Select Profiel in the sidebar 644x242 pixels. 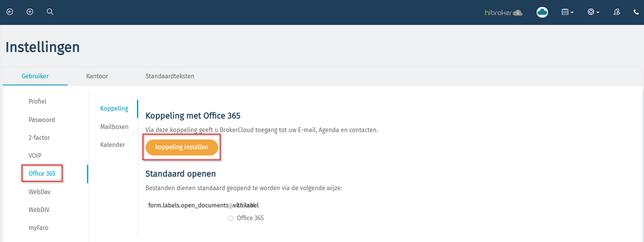(x=37, y=101)
